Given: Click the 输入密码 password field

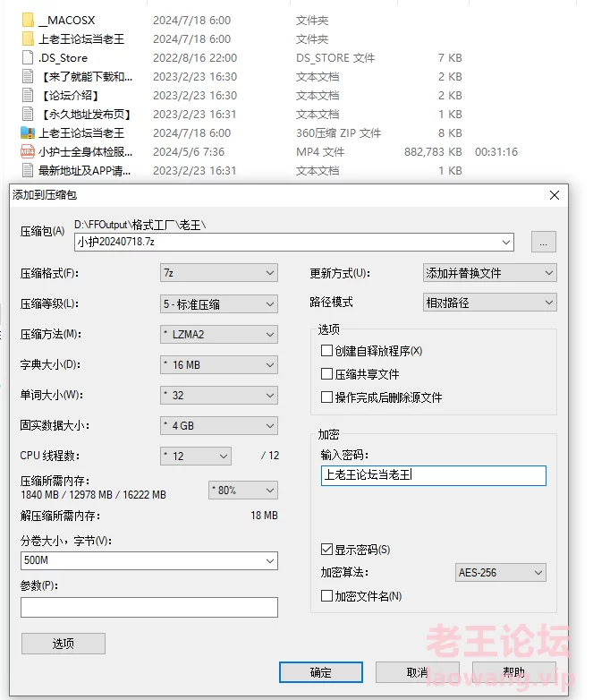Looking at the screenshot, I should tap(433, 475).
